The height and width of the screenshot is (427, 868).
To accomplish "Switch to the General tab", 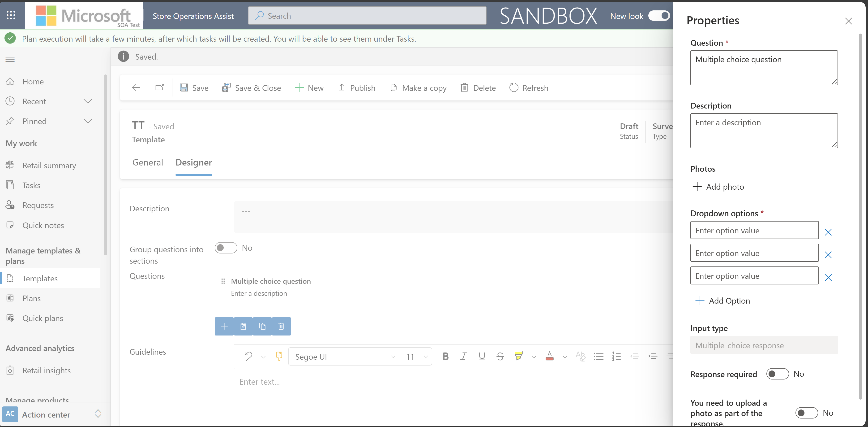I will click(148, 162).
